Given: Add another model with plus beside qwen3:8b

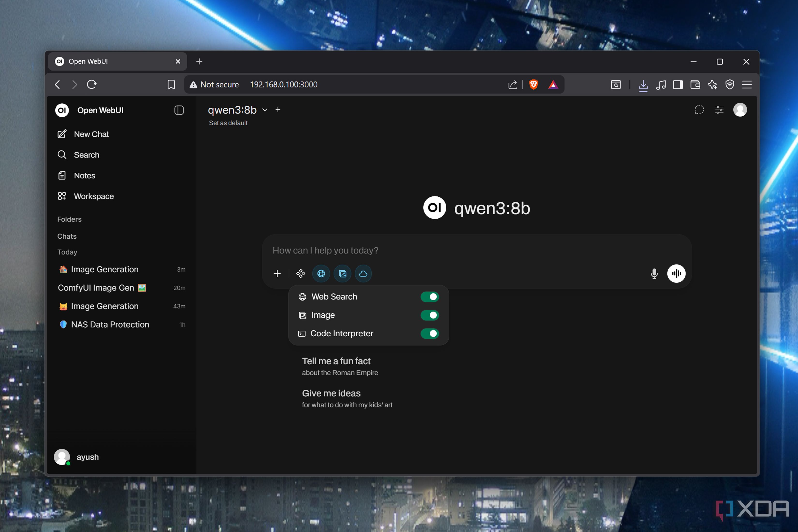Looking at the screenshot, I should point(278,109).
